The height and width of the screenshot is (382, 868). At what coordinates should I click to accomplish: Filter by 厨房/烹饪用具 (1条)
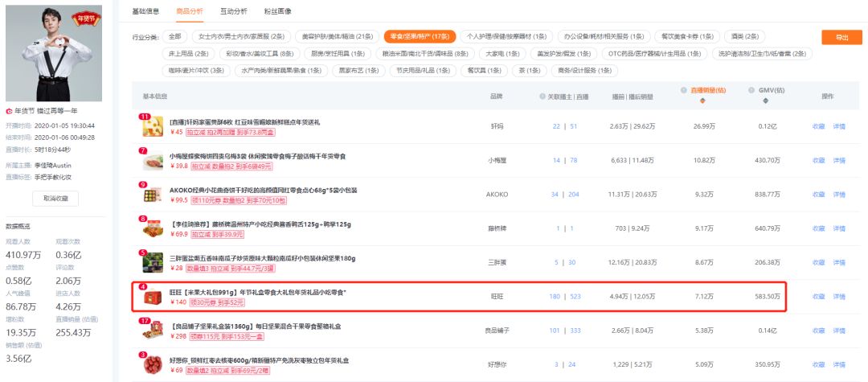tap(337, 54)
